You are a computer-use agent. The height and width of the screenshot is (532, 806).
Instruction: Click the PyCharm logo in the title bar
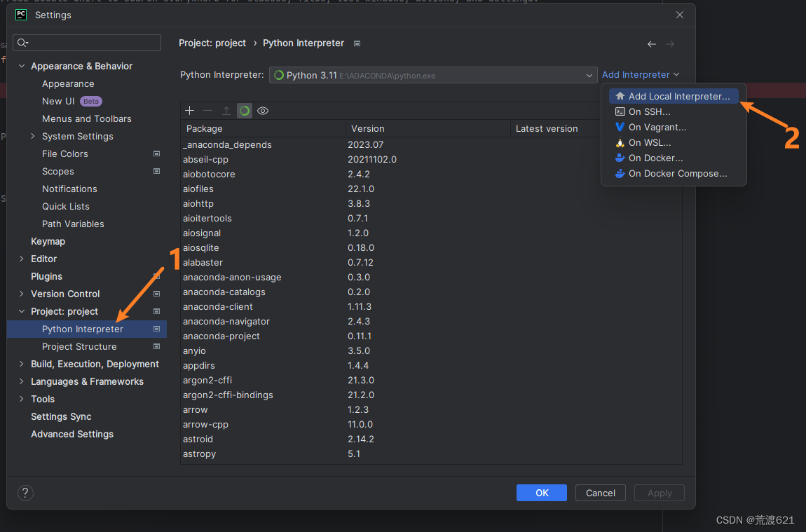point(21,15)
